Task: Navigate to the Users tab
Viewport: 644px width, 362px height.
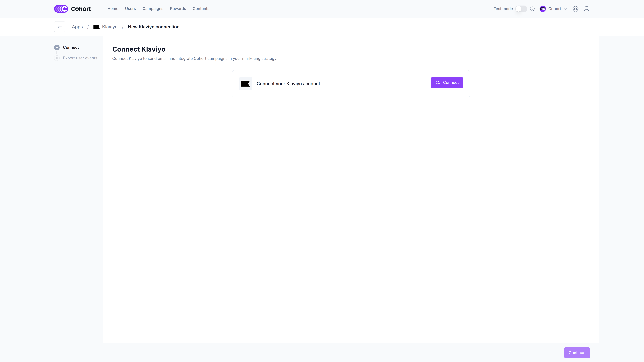Action: (x=130, y=9)
